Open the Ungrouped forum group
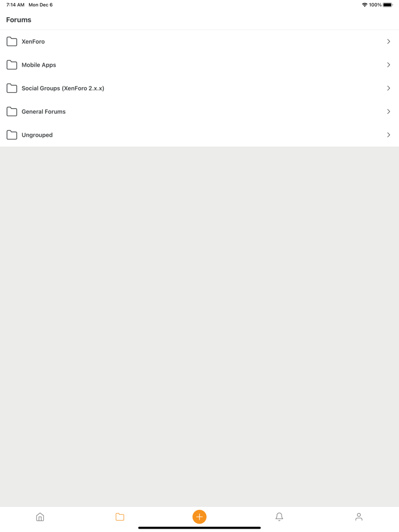Viewport: 399px width, 532px height. [199, 135]
